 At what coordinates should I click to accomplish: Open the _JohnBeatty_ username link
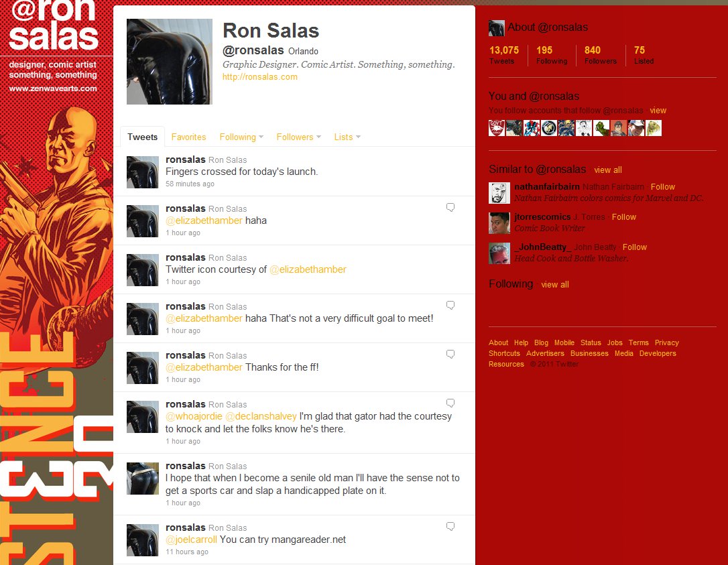543,247
